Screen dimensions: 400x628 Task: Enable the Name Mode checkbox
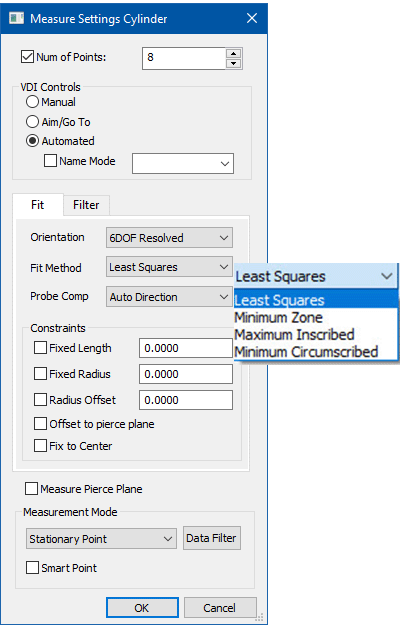[x=50, y=161]
